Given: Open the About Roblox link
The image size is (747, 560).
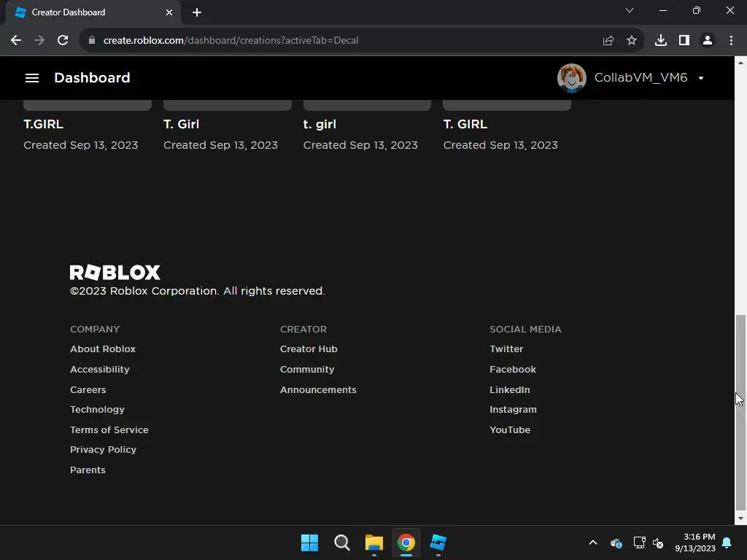Looking at the screenshot, I should click(x=103, y=349).
